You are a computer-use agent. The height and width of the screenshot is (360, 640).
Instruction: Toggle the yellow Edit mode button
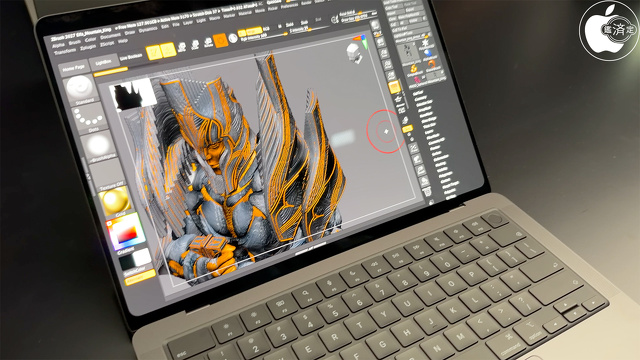pyautogui.click(x=154, y=52)
